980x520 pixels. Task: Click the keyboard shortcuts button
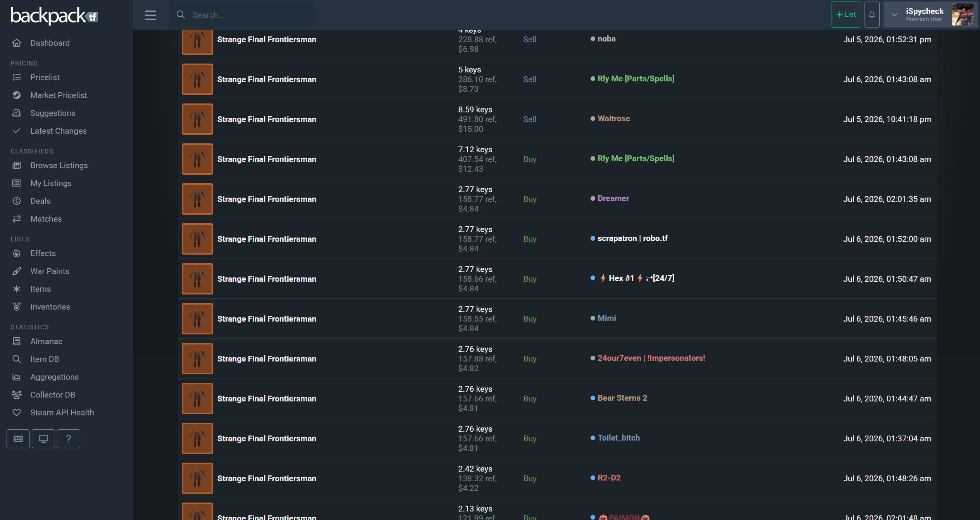coord(18,439)
